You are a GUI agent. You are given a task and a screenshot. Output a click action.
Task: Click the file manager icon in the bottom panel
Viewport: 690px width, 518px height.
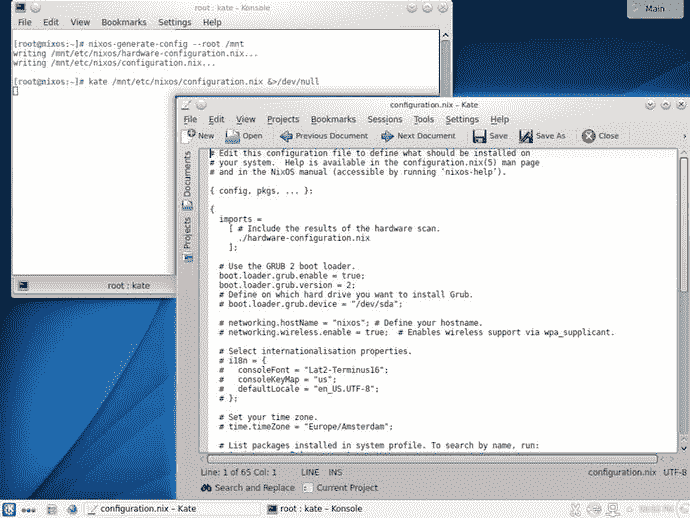click(x=52, y=510)
